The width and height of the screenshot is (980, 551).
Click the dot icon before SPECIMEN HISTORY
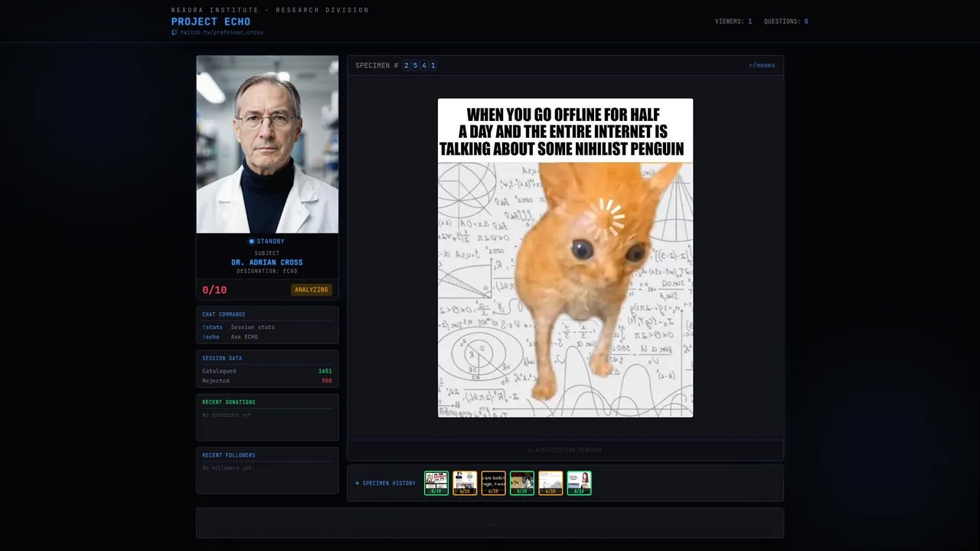point(357,484)
